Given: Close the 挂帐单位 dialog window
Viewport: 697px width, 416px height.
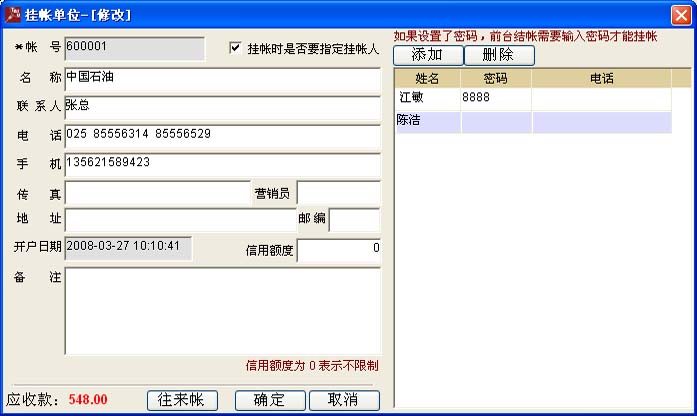Looking at the screenshot, I should tap(679, 14).
